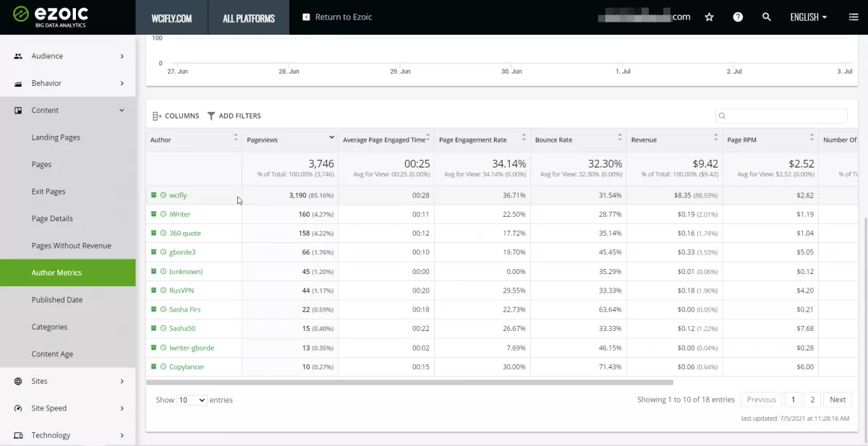Switch to ALL PLATFORMS tab
The image size is (868, 446).
249,17
